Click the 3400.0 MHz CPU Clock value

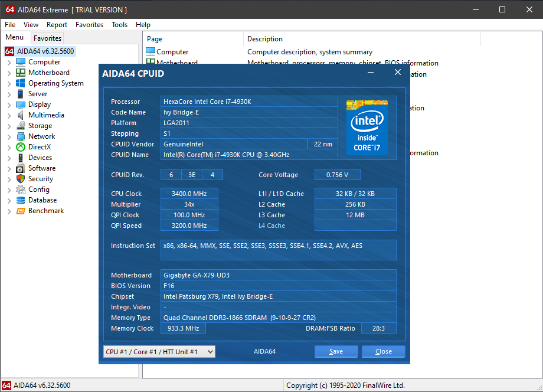pyautogui.click(x=189, y=194)
